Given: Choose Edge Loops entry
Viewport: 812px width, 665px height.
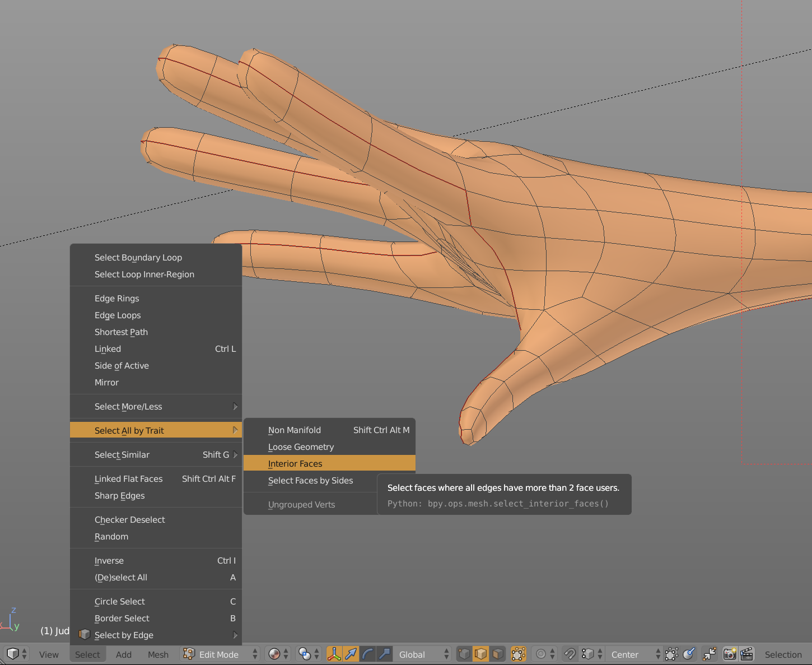Looking at the screenshot, I should (x=156, y=315).
